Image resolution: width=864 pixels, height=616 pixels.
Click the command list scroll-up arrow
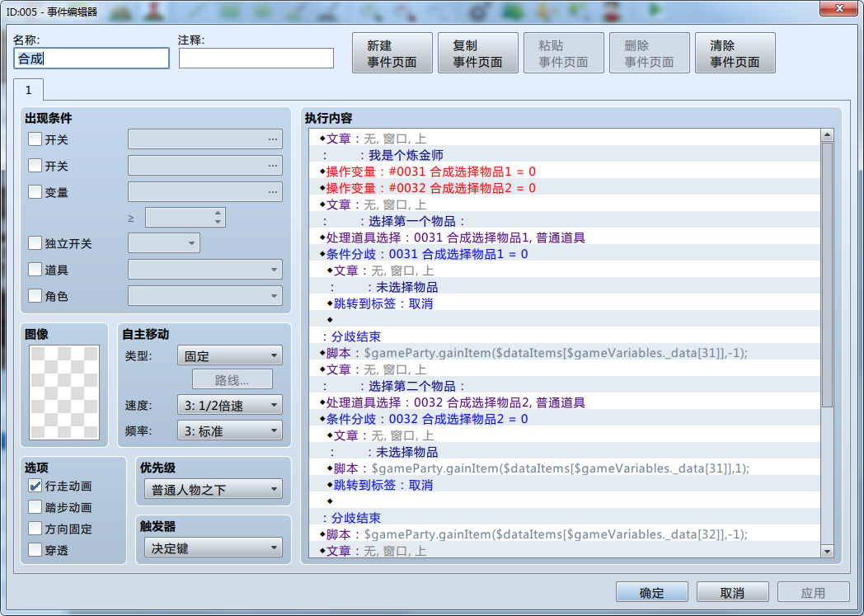(827, 135)
